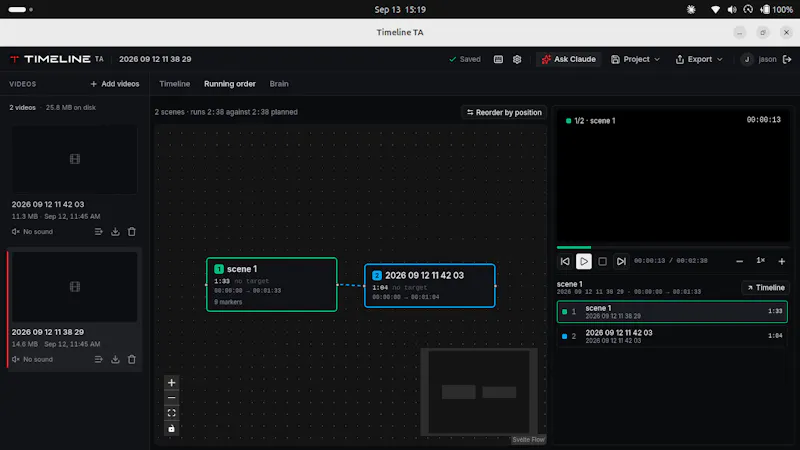This screenshot has height=450, width=800.
Task: Fit view on the flow canvas
Action: pos(171,413)
